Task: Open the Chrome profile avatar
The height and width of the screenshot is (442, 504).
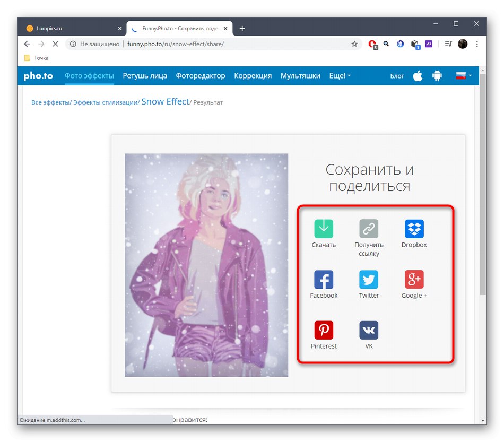Action: 463,44
